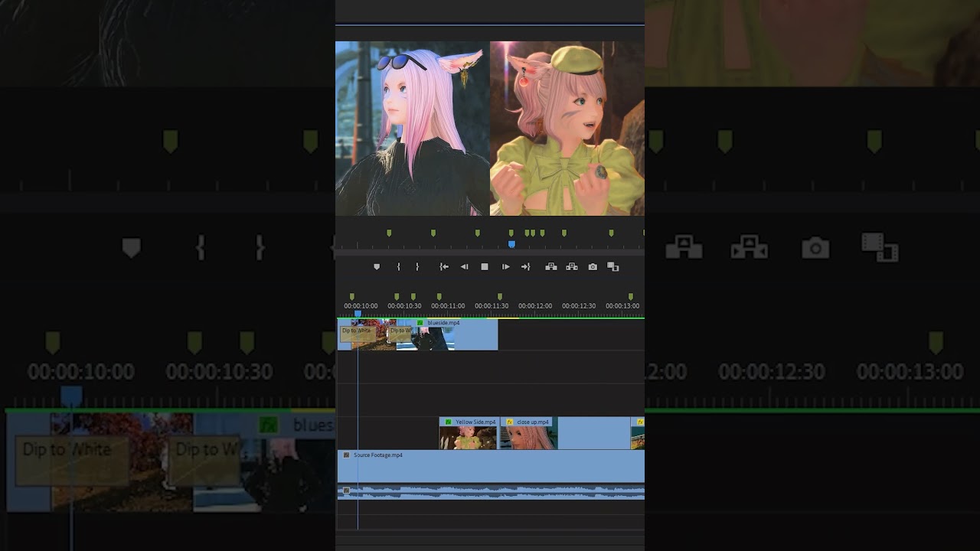Screen dimensions: 980x551
Task: Select the Source Footage.mp4 video clip
Action: 491,466
